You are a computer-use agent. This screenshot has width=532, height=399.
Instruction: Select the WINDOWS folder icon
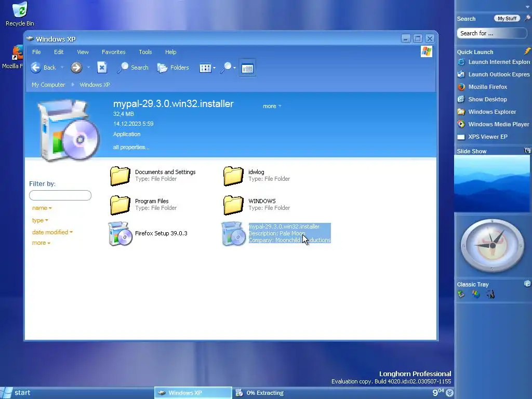(233, 205)
